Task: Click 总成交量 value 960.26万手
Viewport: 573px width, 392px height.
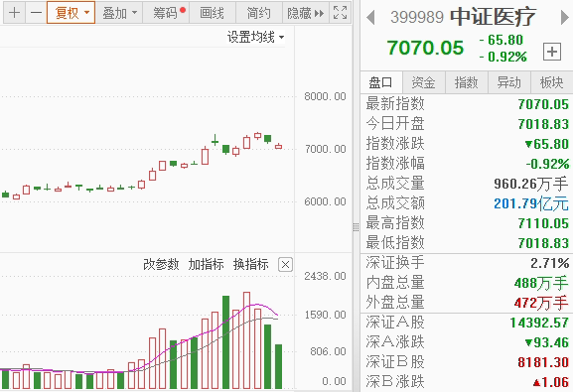Action: [531, 184]
